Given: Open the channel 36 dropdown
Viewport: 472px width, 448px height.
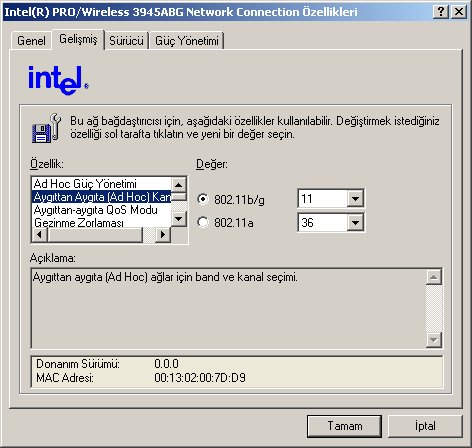Looking at the screenshot, I should (355, 222).
